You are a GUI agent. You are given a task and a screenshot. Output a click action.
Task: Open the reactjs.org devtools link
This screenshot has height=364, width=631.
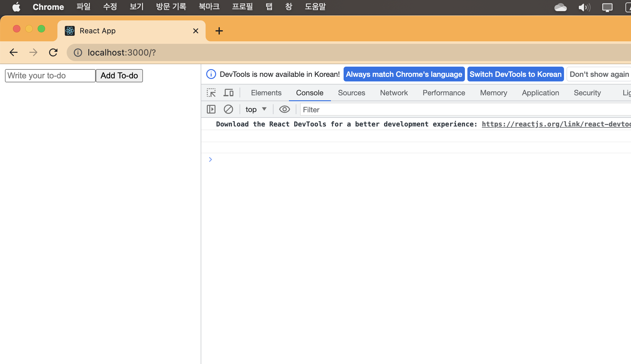[x=556, y=124]
